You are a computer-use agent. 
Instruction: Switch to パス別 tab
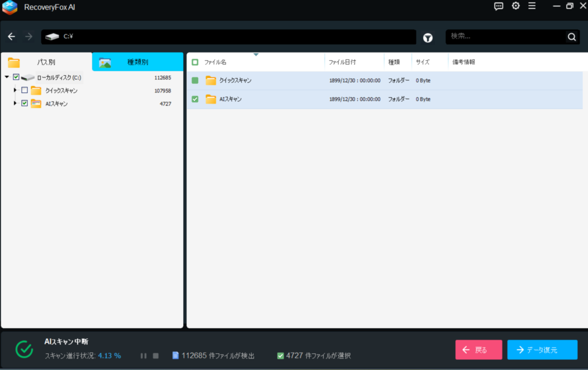click(46, 62)
